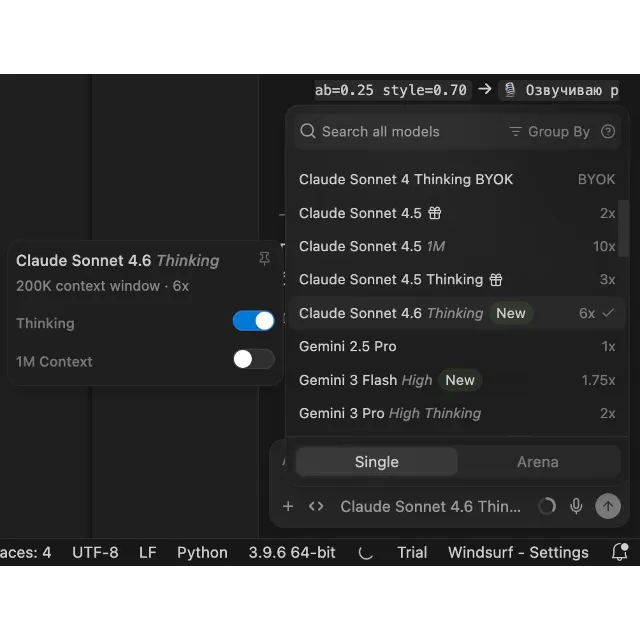This screenshot has width=640, height=640.
Task: Click the loading spinner in status bar
Action: (x=365, y=553)
